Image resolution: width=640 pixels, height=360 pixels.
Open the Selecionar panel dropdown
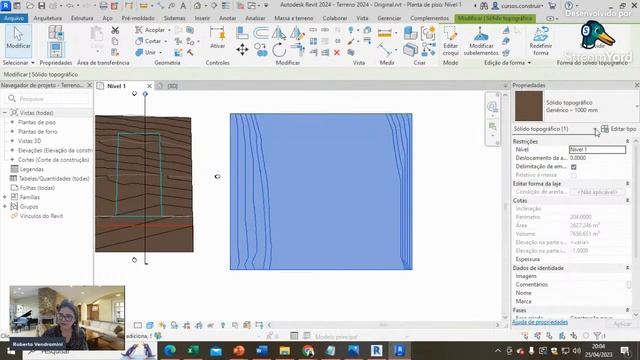coord(18,62)
